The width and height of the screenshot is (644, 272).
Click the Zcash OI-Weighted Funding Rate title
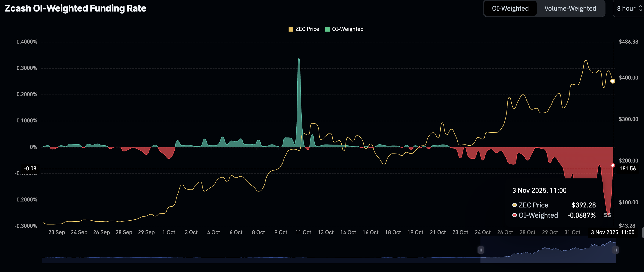[x=75, y=9]
